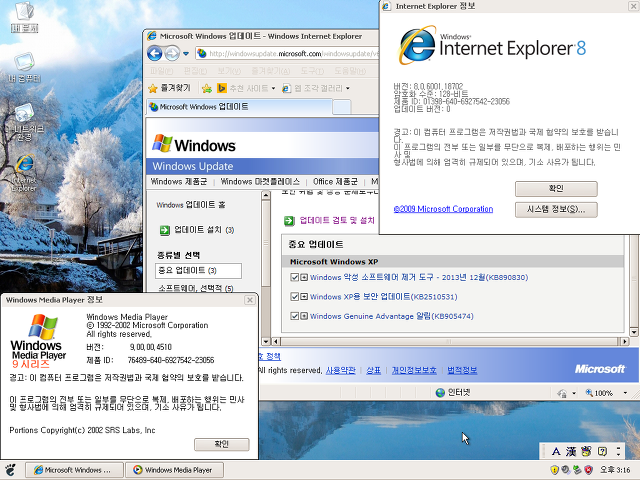Click green arrow icon beside 업데이트 설치 (3)
This screenshot has width=640, height=480.
(164, 230)
